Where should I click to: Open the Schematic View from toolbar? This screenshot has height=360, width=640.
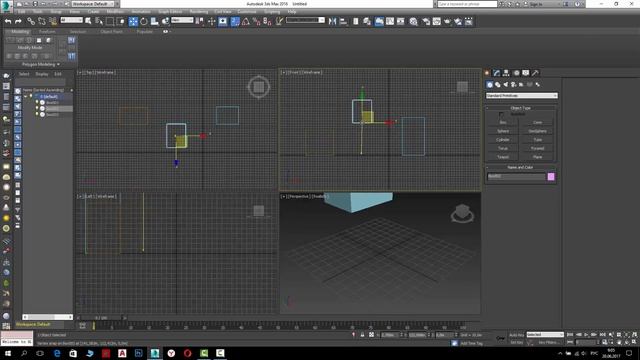click(x=400, y=21)
